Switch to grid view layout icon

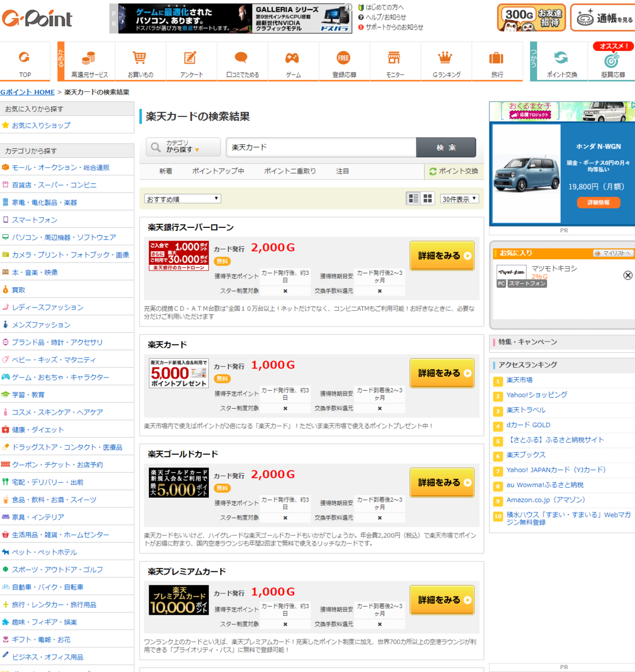pyautogui.click(x=428, y=198)
